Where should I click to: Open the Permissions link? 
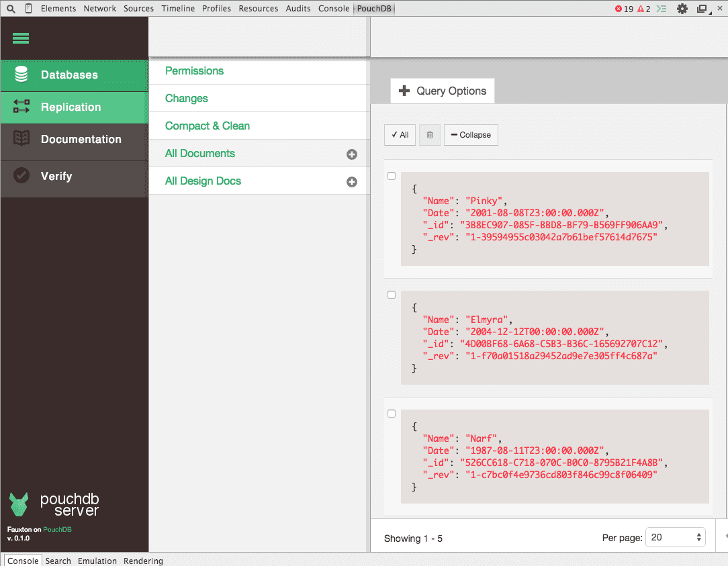194,70
